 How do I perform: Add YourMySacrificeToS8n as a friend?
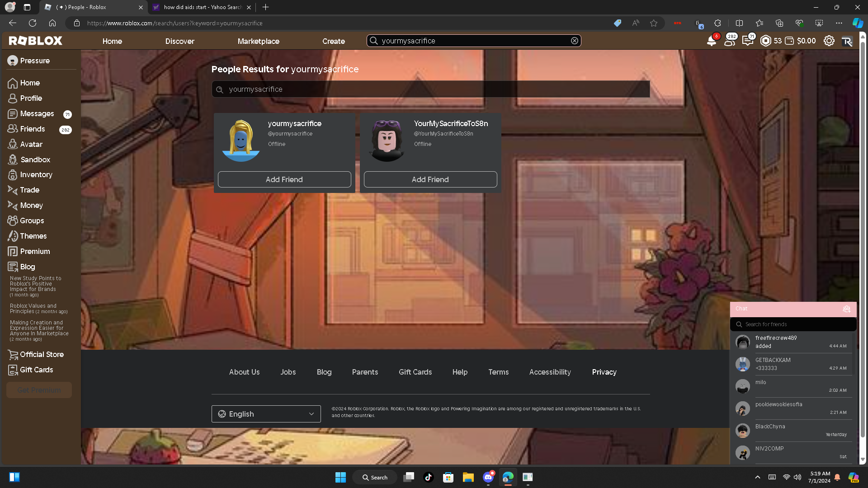(x=430, y=179)
